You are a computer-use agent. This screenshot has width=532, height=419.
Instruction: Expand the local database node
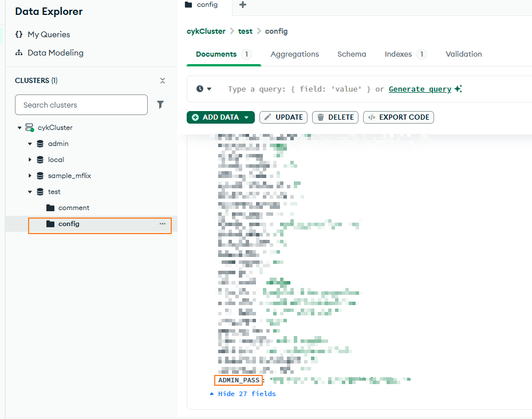pyautogui.click(x=30, y=160)
